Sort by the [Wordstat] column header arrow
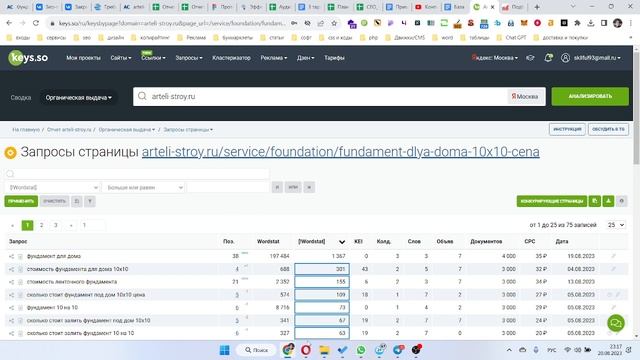This screenshot has height=360, width=640. click(342, 242)
